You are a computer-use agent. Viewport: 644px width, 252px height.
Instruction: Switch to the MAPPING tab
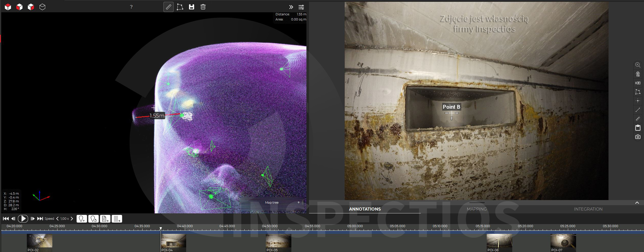click(x=477, y=209)
